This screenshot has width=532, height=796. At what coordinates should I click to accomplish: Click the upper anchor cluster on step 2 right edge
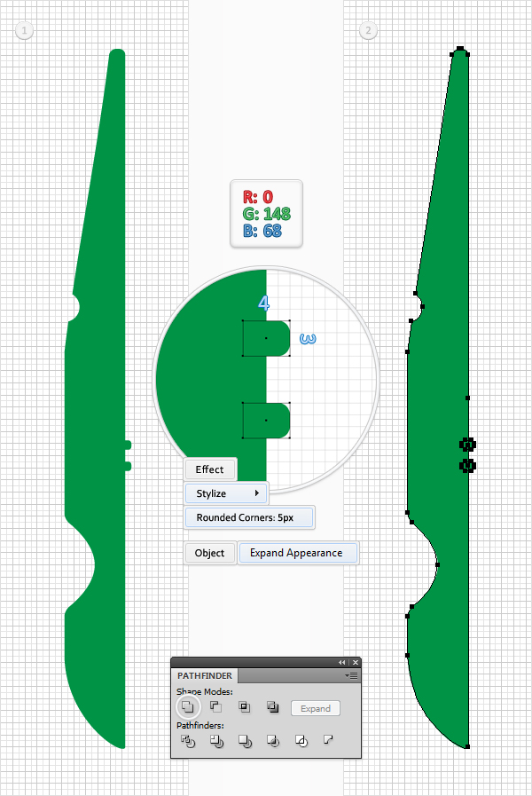pyautogui.click(x=467, y=445)
